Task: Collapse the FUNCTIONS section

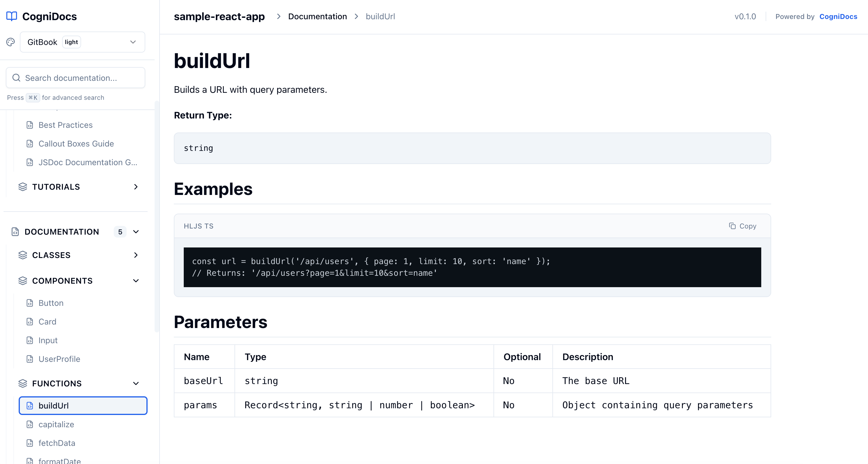Action: coord(136,383)
